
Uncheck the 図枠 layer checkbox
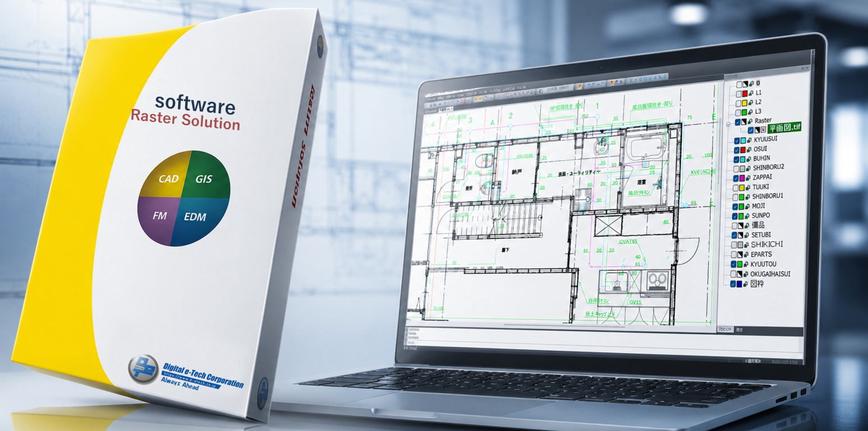point(733,285)
